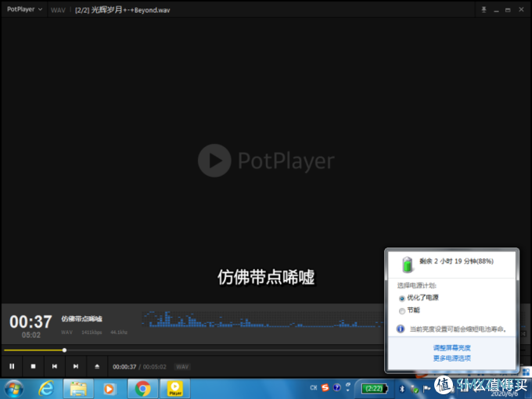Click the 00:05:02 total duration text

pos(155,367)
